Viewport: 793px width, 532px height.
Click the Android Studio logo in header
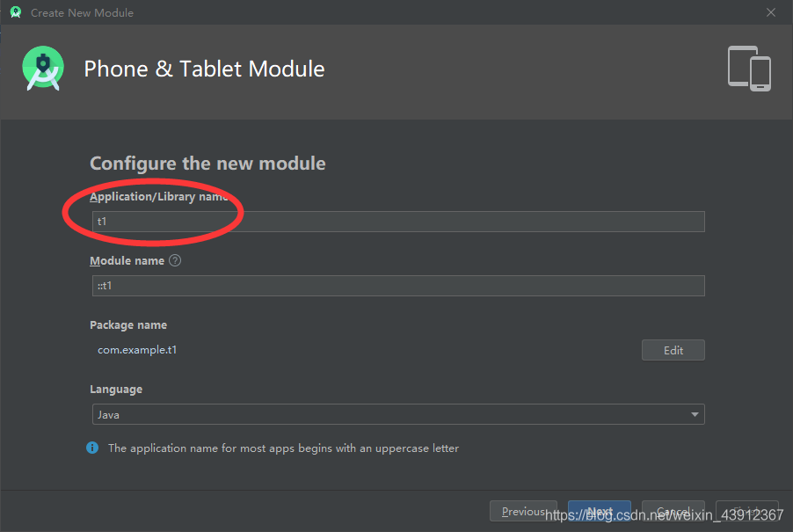[43, 69]
